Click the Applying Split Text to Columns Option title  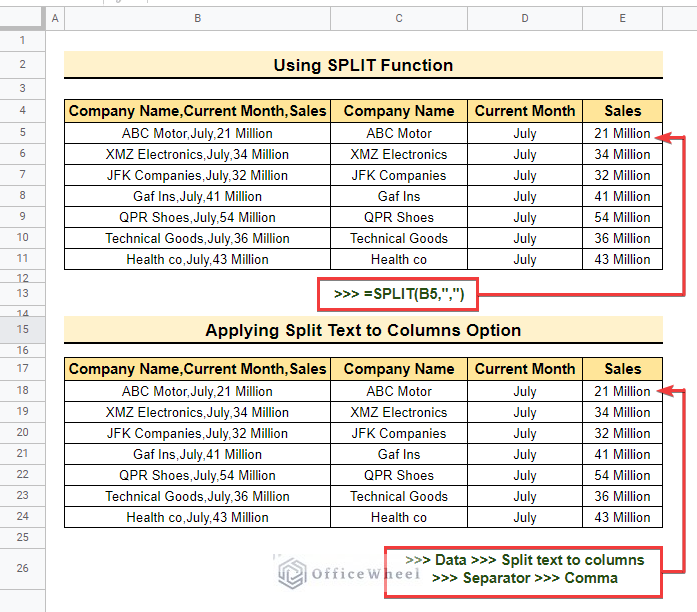tap(363, 330)
